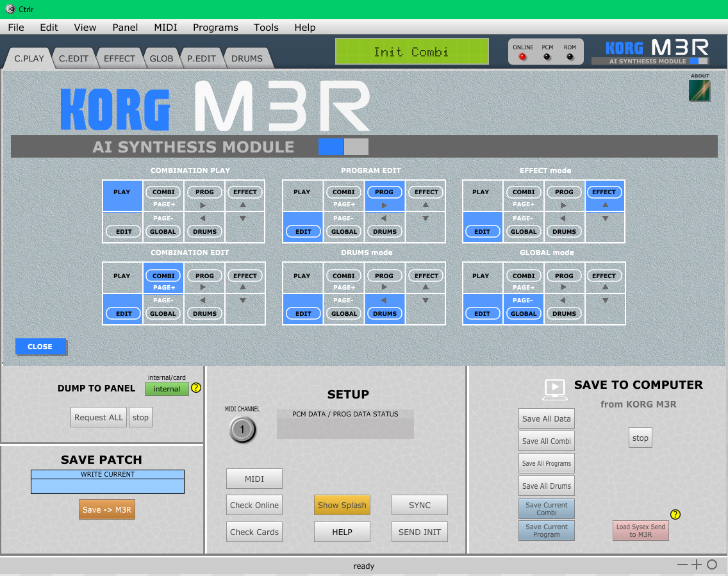Click the SYNC button
Screen dimensions: 728x576
419,505
